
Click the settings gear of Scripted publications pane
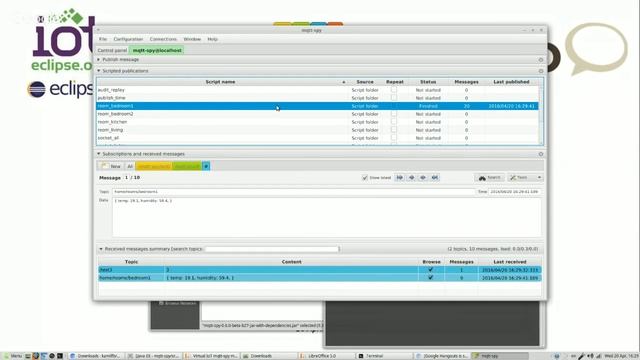tap(541, 71)
